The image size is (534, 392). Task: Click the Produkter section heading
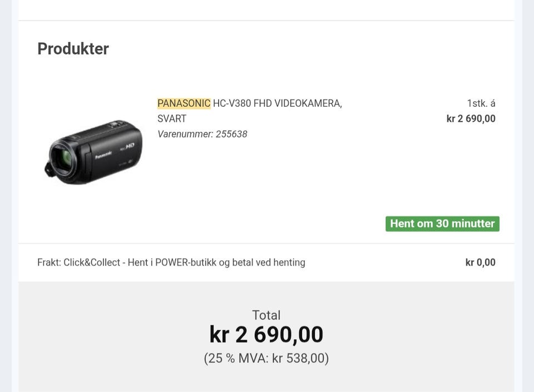[x=73, y=49]
